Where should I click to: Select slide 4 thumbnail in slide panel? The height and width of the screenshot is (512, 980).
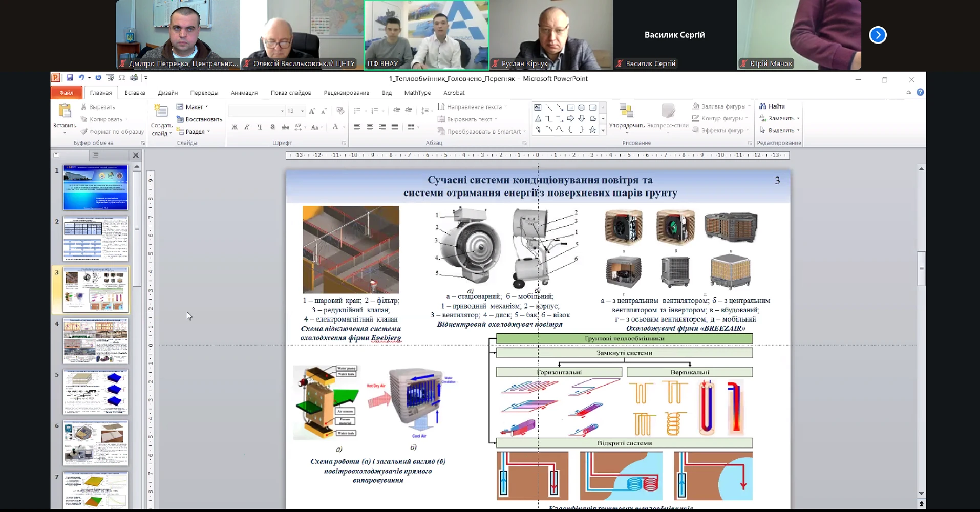96,341
